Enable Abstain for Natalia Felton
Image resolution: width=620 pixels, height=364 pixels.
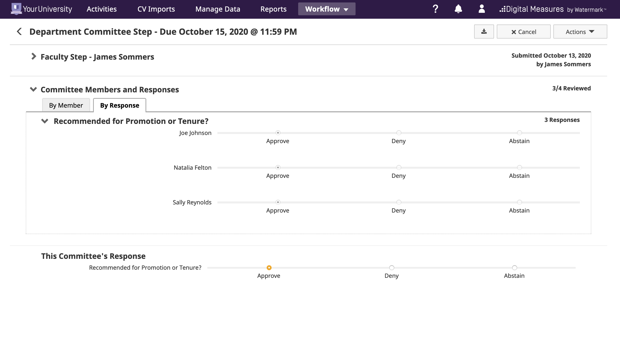coord(519,167)
